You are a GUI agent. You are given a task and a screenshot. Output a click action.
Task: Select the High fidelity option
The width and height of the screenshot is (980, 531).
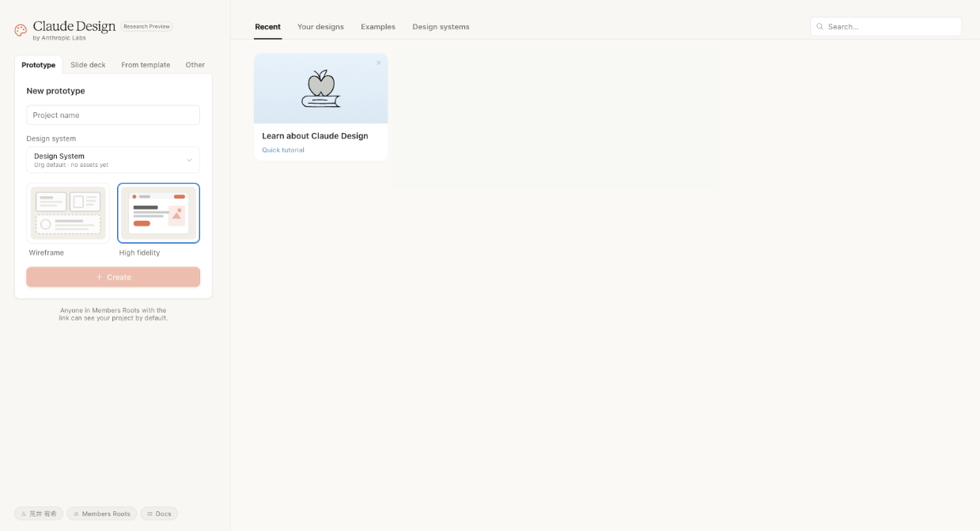coord(158,213)
